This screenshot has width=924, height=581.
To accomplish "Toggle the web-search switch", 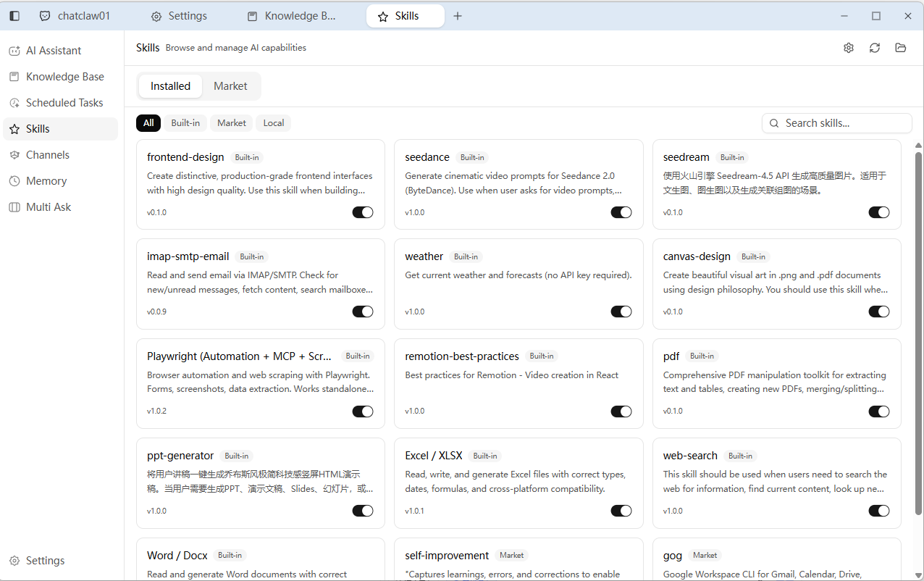I will coord(879,511).
